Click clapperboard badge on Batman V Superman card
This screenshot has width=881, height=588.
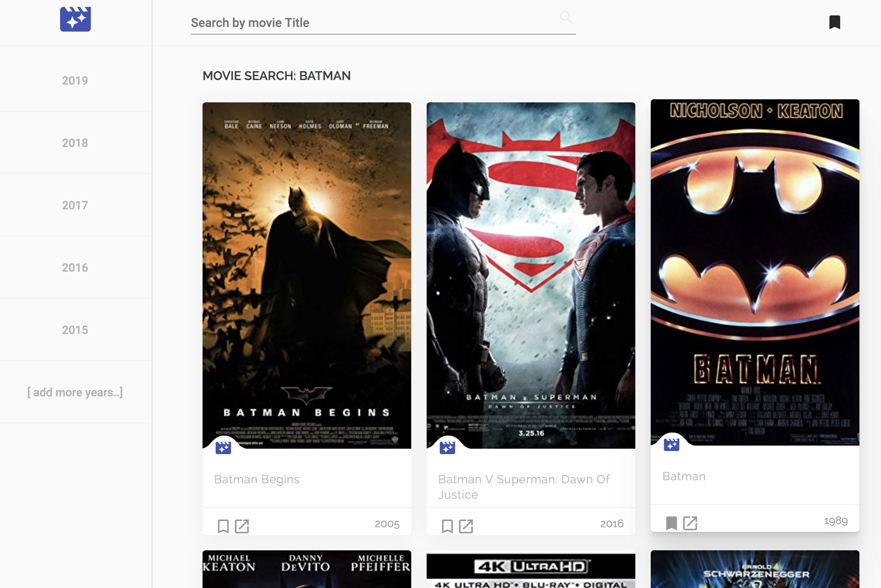tap(447, 448)
